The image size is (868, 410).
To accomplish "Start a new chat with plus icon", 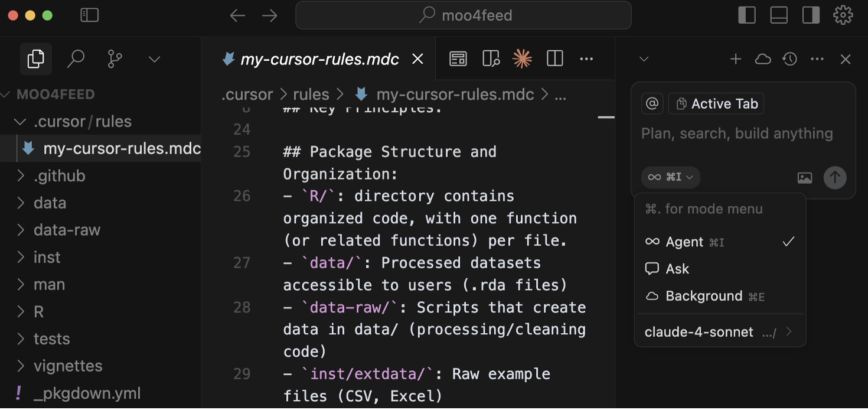I will pos(736,59).
